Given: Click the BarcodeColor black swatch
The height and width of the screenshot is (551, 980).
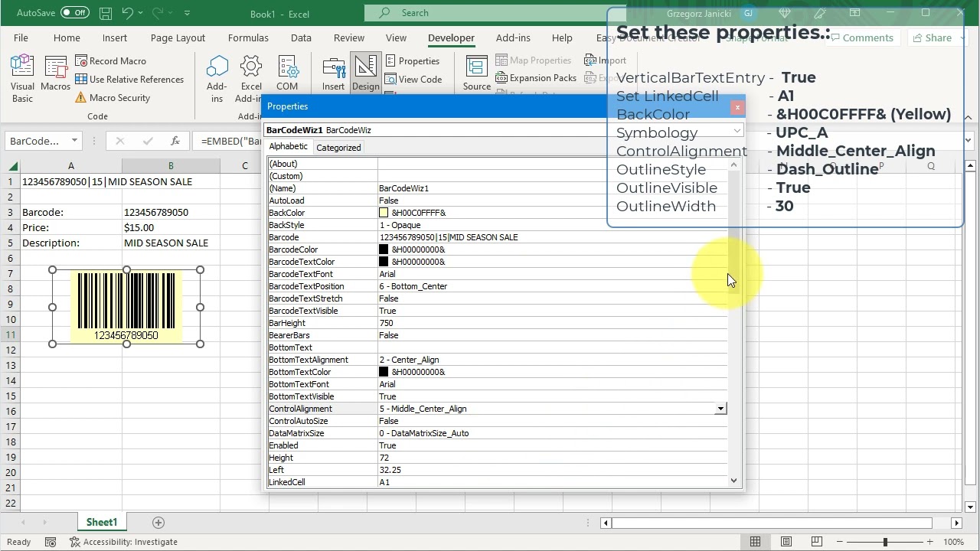Looking at the screenshot, I should point(384,249).
